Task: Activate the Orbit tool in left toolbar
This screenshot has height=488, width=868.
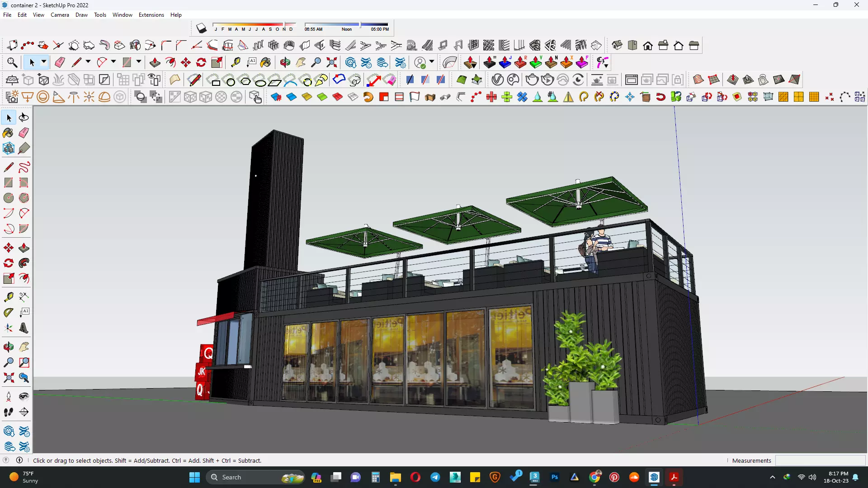Action: [x=9, y=347]
